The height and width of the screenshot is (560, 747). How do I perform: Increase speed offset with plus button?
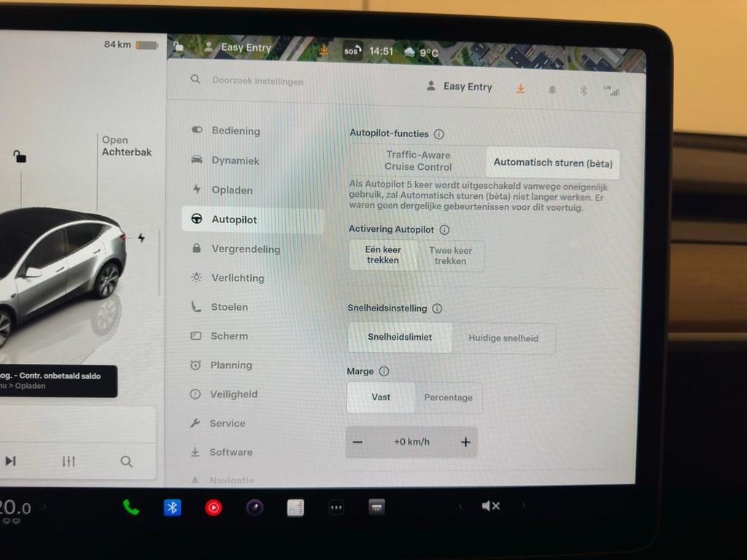coord(465,442)
